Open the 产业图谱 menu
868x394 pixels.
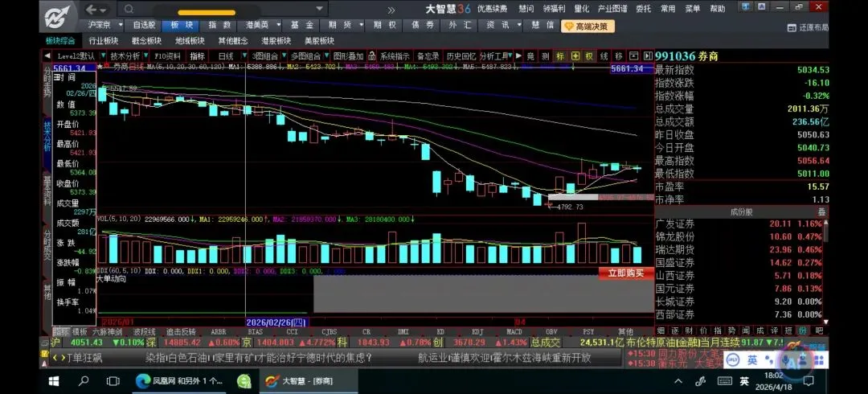coord(612,9)
